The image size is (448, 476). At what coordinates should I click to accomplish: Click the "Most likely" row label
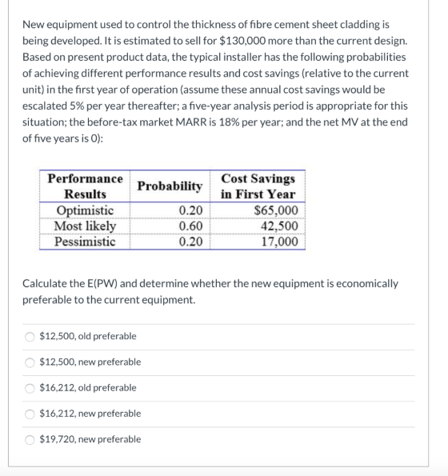(85, 226)
